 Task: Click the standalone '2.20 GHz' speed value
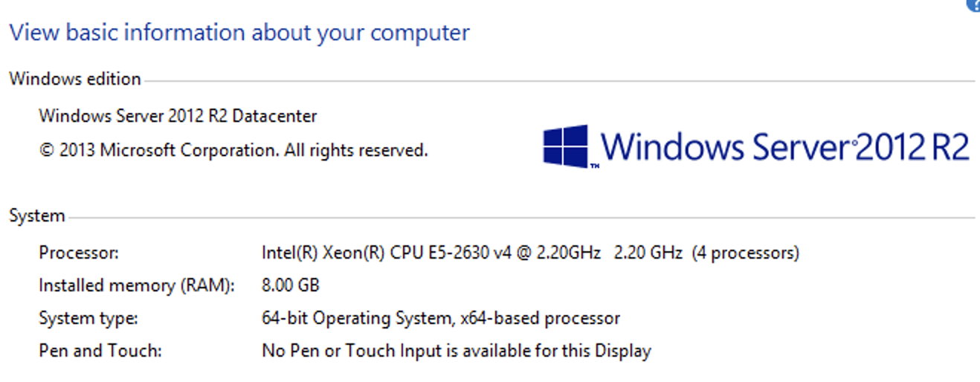pyautogui.click(x=648, y=253)
